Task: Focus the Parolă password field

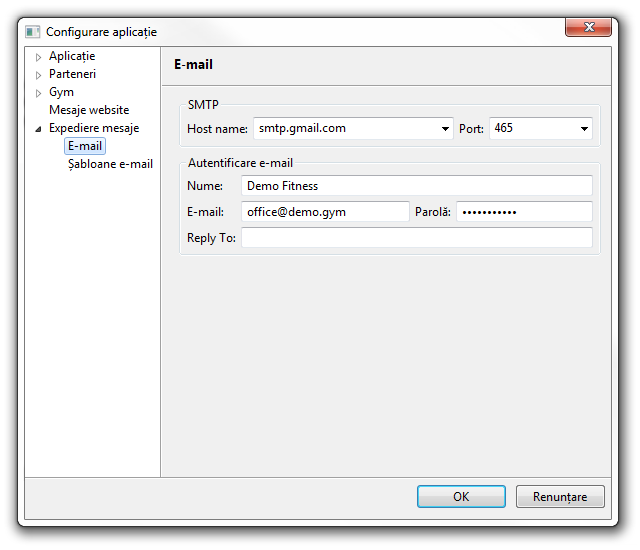Action: point(524,212)
